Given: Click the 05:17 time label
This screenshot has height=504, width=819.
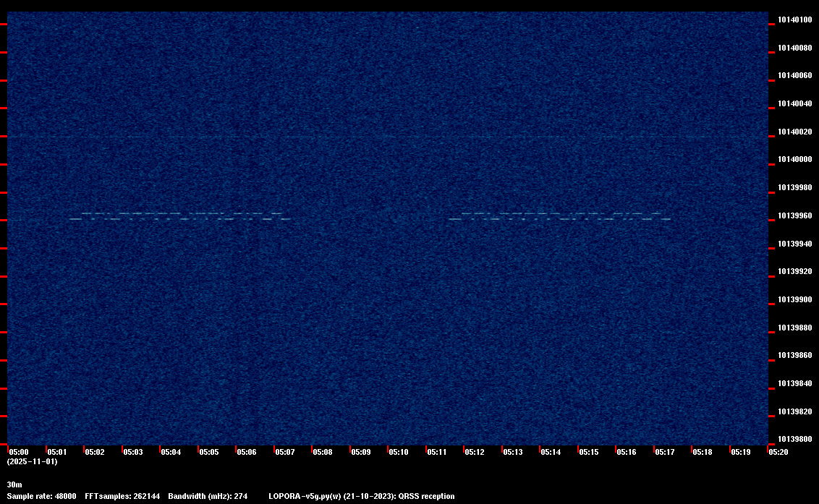Looking at the screenshot, I should pyautogui.click(x=664, y=452).
